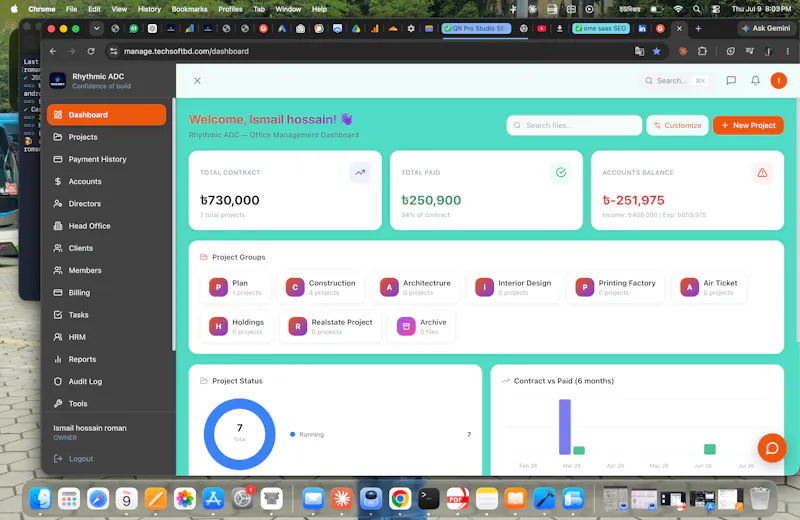Viewport: 800px width, 520px height.
Task: Open Safari from the Dock
Action: (x=97, y=499)
